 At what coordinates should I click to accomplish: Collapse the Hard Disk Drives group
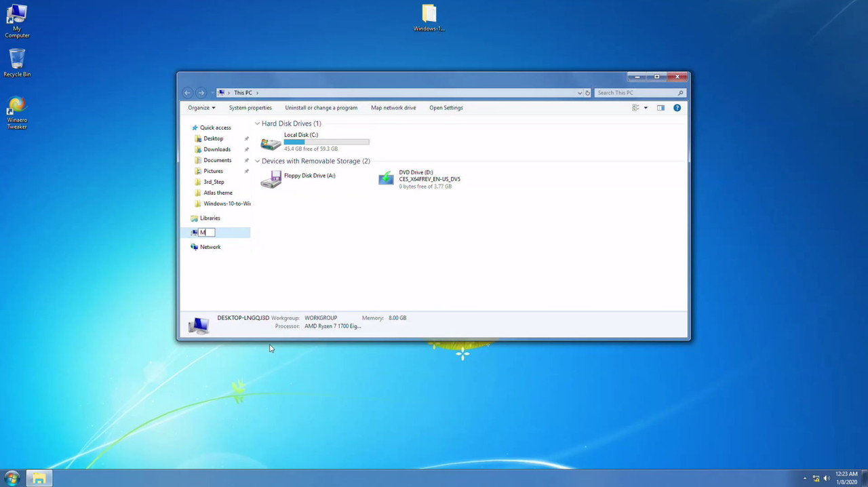[x=258, y=123]
